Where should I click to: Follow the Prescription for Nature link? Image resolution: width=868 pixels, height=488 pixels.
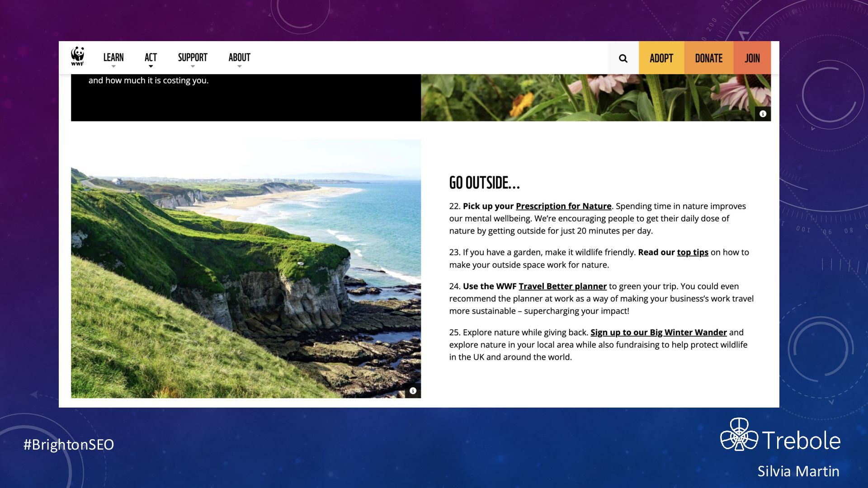pos(563,206)
